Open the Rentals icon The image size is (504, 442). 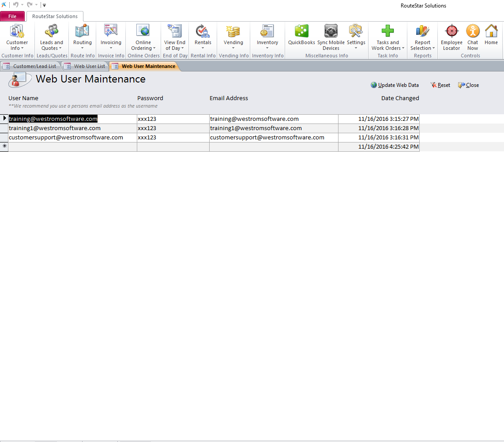[x=203, y=31]
